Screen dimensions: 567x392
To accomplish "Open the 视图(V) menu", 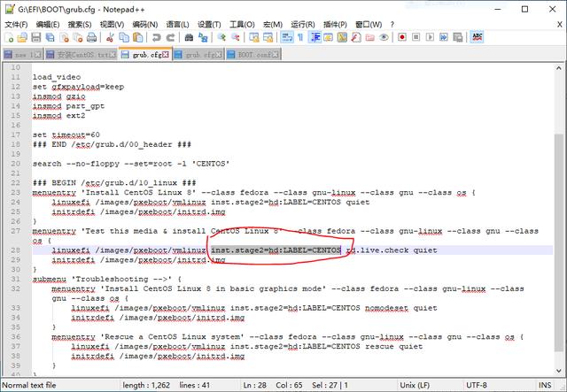I will point(112,25).
